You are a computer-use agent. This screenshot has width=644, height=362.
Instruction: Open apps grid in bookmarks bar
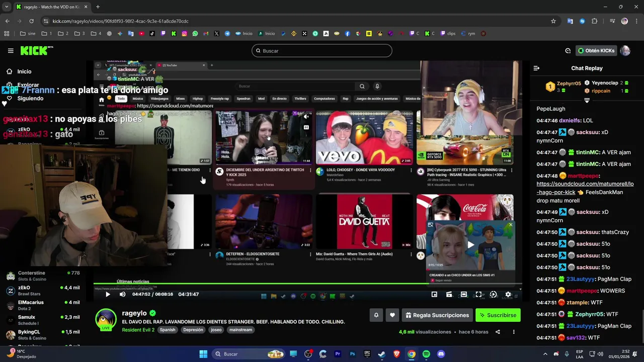point(7,34)
